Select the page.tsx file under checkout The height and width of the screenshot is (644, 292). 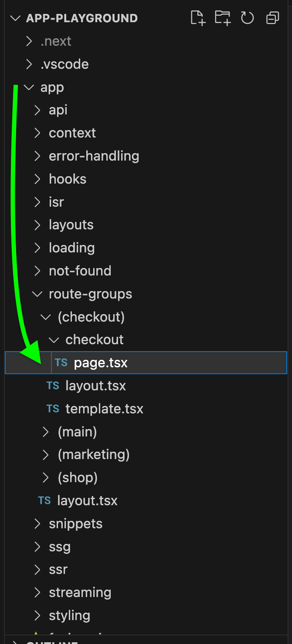click(x=101, y=362)
